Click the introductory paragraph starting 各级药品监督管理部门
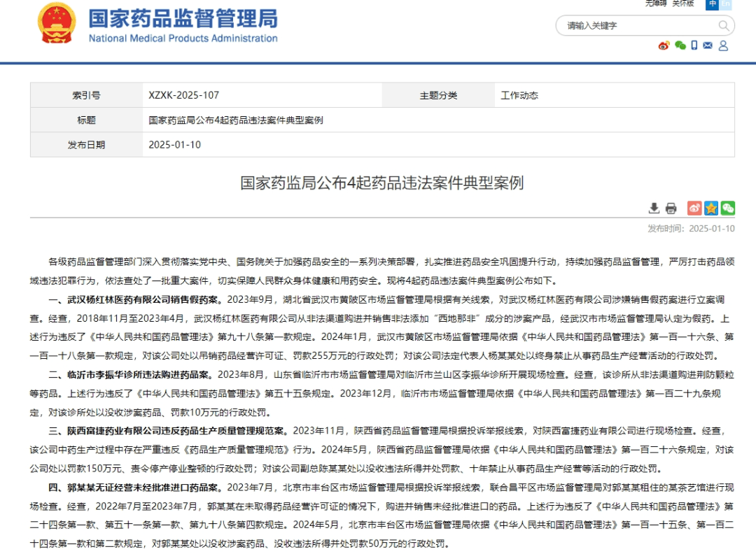756x554 pixels. click(382, 271)
